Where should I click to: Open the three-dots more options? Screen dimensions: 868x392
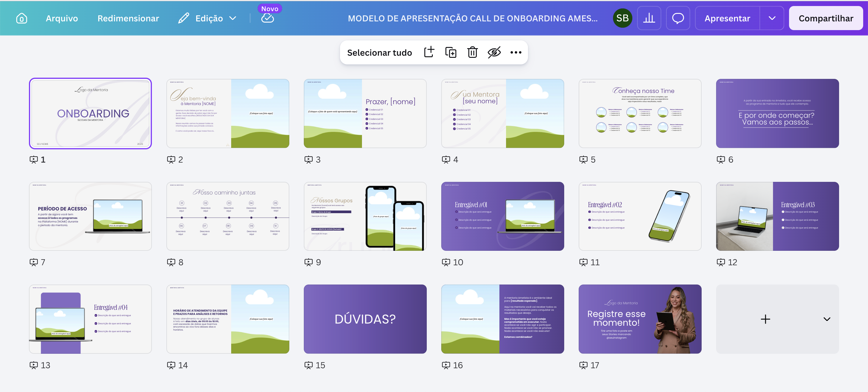coord(516,52)
